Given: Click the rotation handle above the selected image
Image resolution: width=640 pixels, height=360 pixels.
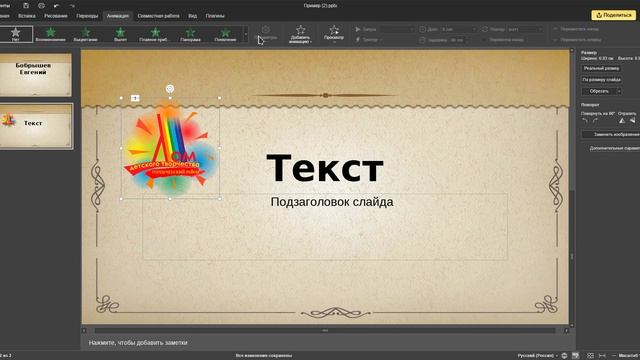Looking at the screenshot, I should click(170, 89).
